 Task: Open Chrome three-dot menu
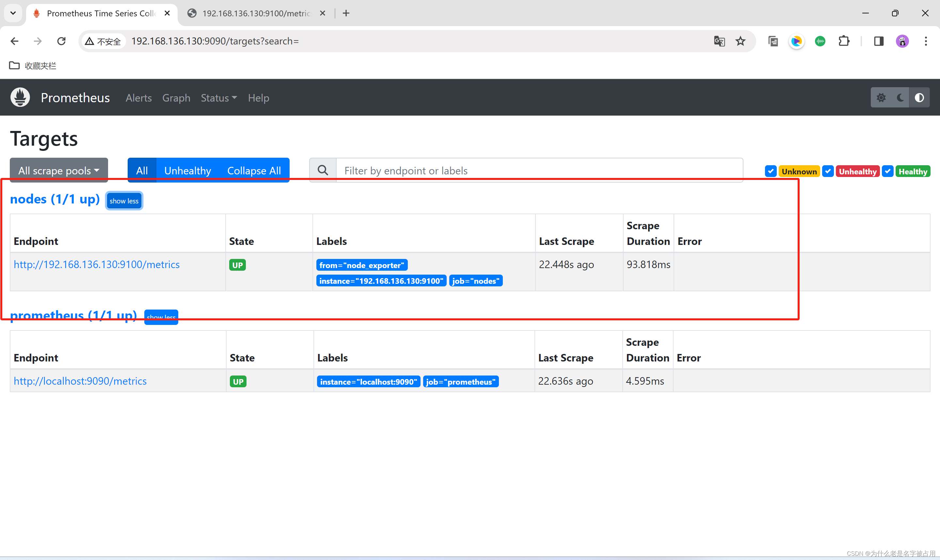click(926, 41)
